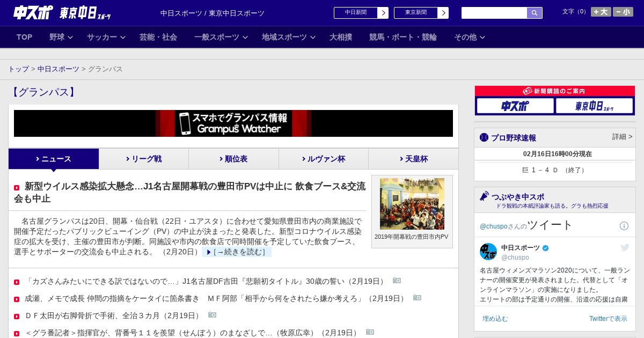This screenshot has height=338, width=644.
Task: Open the プロ野球速報 heading link
Action: 514,138
